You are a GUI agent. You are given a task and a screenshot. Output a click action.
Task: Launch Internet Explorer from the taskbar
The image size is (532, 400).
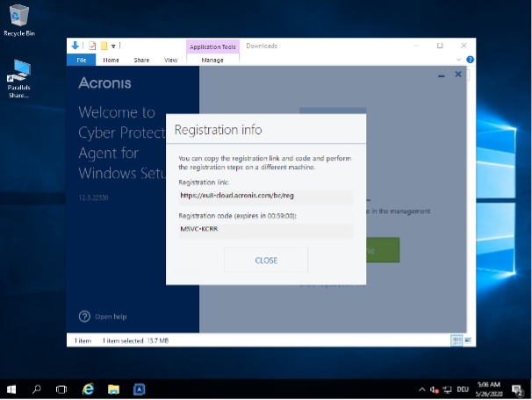tap(88, 389)
